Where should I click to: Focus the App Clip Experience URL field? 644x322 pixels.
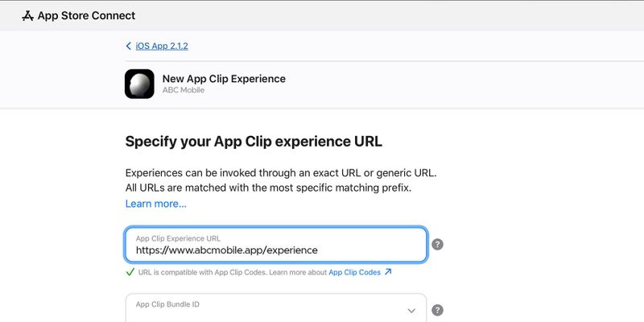tap(276, 245)
